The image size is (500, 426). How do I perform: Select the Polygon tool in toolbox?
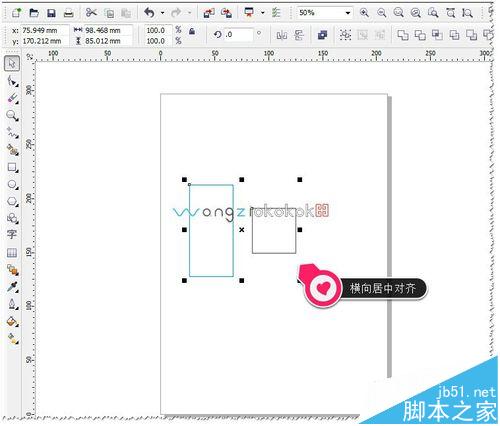[x=12, y=201]
